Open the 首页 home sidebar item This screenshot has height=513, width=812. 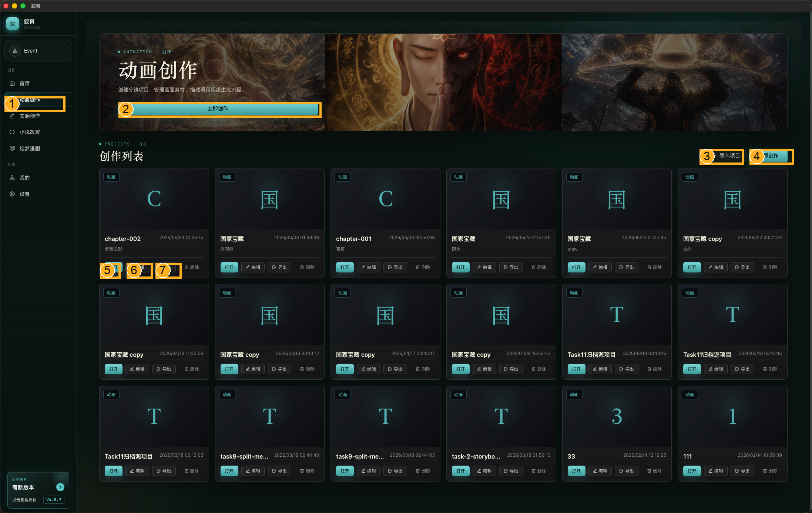[38, 83]
